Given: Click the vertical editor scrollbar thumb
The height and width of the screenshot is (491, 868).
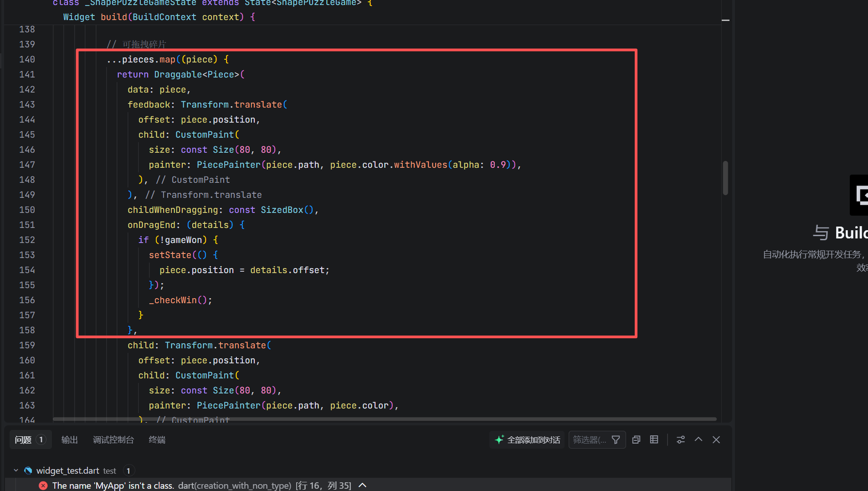Looking at the screenshot, I should (x=725, y=178).
